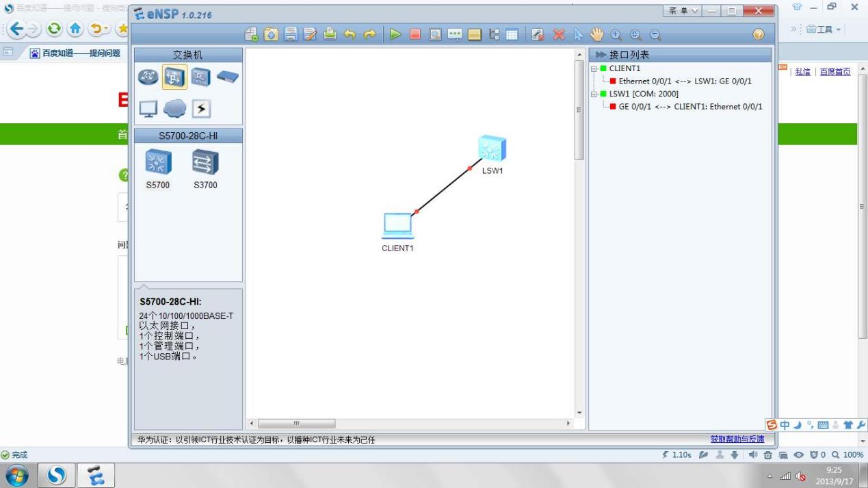This screenshot has height=488, width=868.
Task: Select the PC terminal device category
Action: click(x=148, y=109)
